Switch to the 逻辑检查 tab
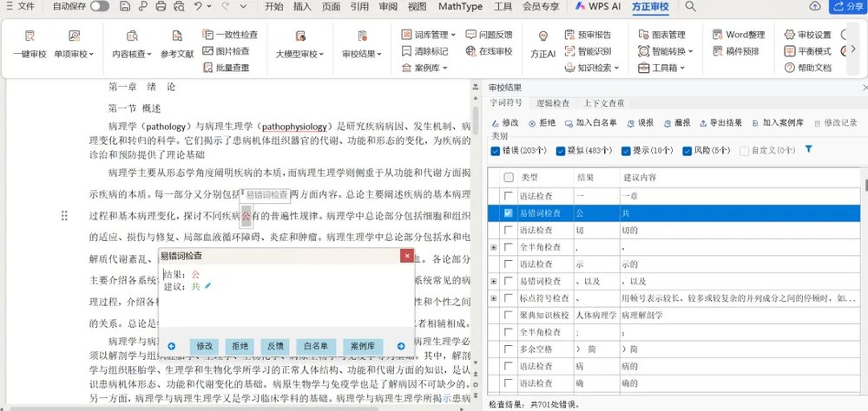868x411 pixels. pyautogui.click(x=553, y=103)
